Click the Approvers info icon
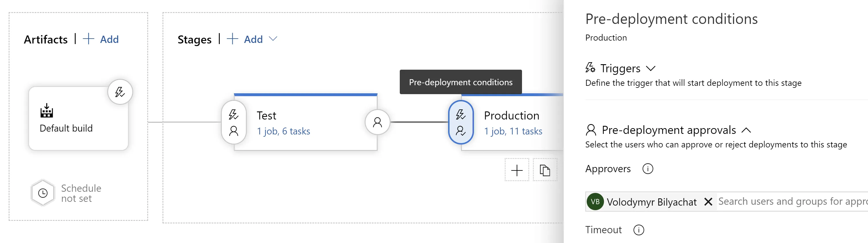The width and height of the screenshot is (868, 243). click(648, 169)
